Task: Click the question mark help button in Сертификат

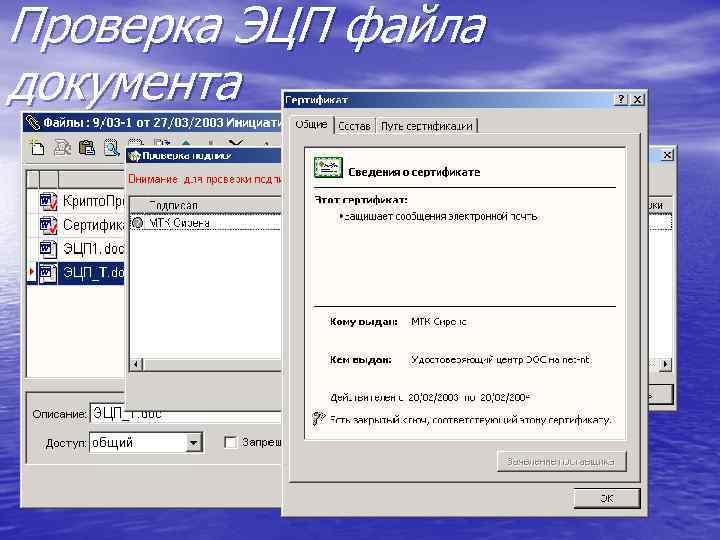Action: 621,99
